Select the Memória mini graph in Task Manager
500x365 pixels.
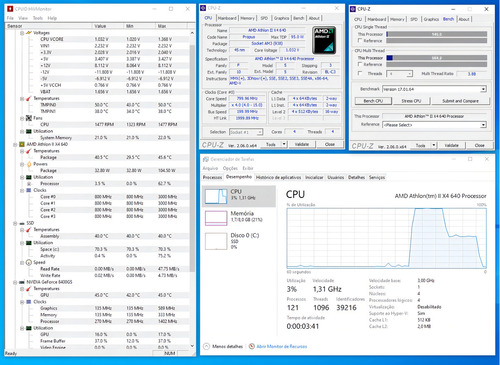(216, 218)
